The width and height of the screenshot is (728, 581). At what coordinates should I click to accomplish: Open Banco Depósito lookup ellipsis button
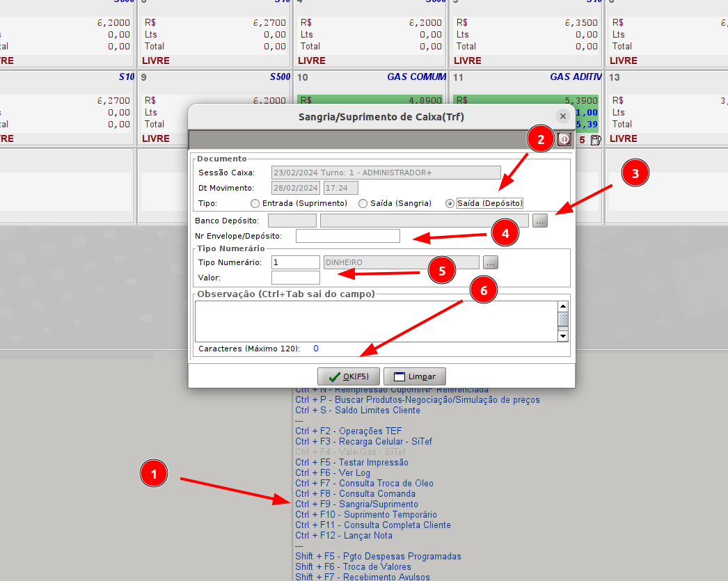pyautogui.click(x=541, y=221)
